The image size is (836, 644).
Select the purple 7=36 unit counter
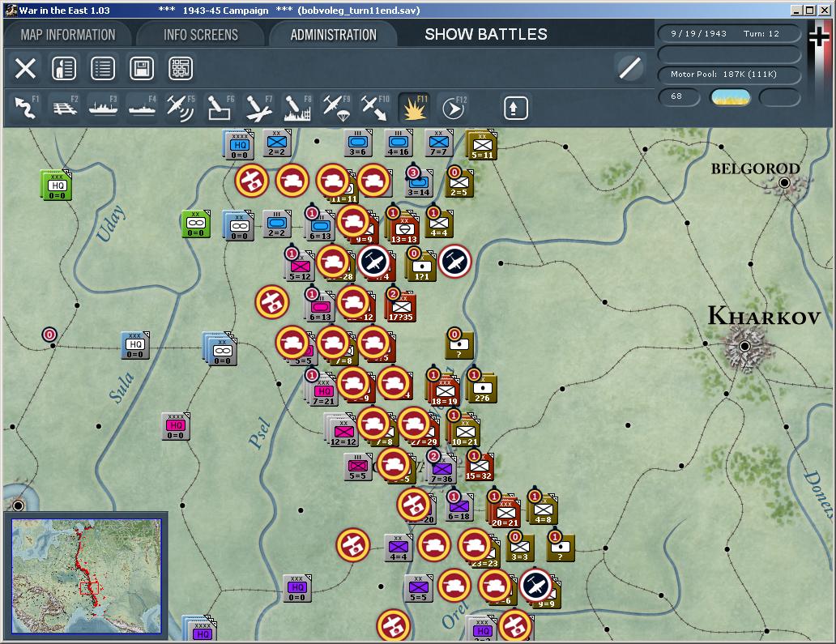coord(441,469)
